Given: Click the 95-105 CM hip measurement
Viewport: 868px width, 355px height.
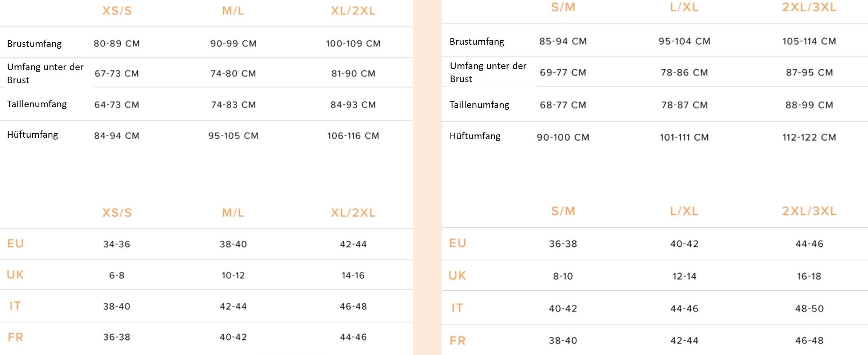Looking at the screenshot, I should coord(233,136).
